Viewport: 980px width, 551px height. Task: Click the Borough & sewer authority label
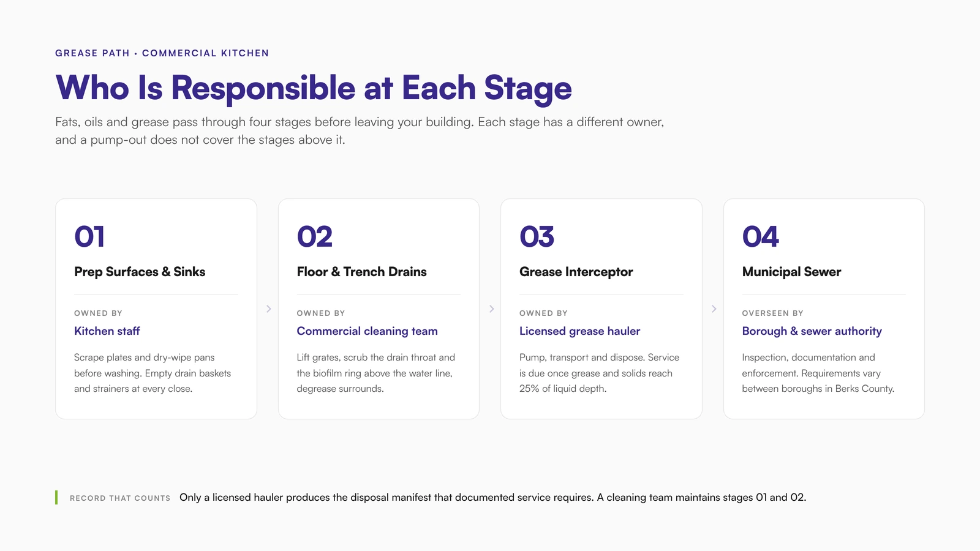[812, 331]
